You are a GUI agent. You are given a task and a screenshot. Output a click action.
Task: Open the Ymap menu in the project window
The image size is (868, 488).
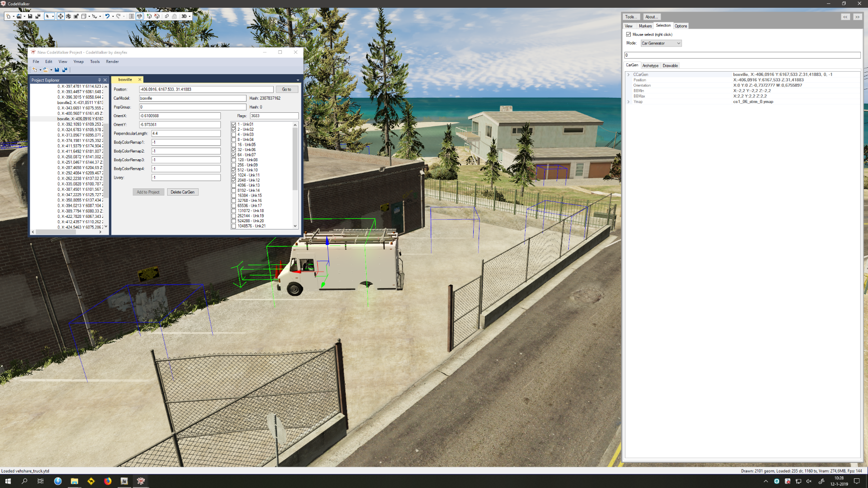pyautogui.click(x=78, y=61)
